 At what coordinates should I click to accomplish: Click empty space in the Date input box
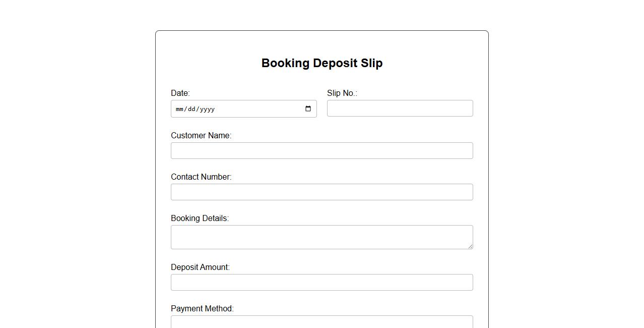click(x=257, y=109)
